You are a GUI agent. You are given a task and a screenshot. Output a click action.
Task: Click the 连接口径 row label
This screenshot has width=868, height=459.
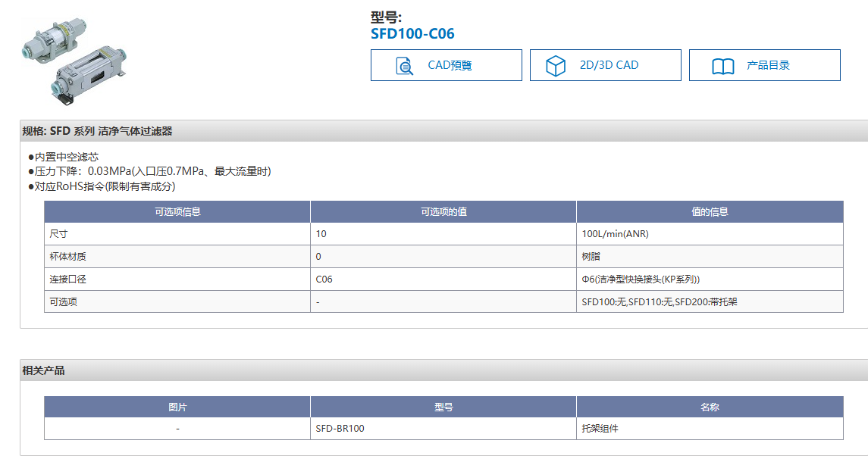click(x=68, y=279)
